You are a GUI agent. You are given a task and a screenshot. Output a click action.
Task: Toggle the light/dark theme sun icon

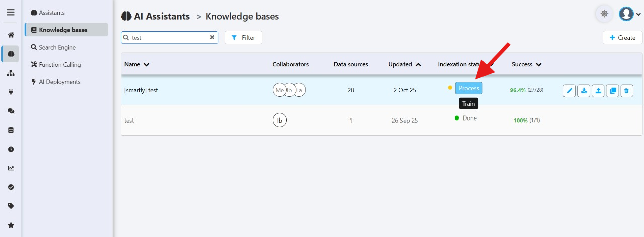point(604,14)
